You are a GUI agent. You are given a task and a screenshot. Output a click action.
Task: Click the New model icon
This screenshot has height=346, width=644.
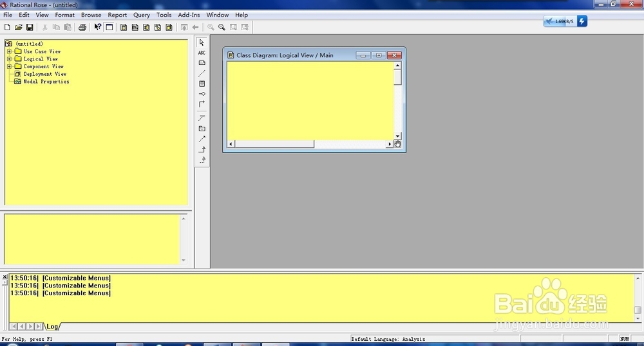tap(7, 27)
